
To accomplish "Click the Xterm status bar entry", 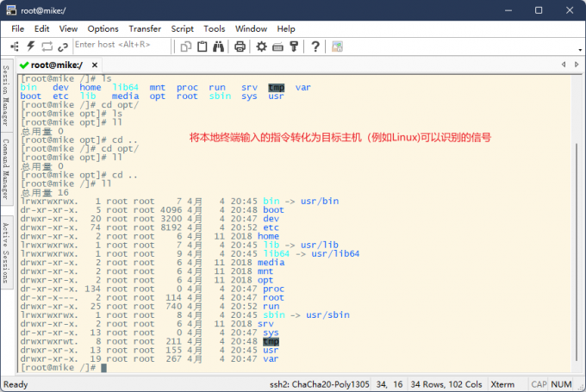I will pyautogui.click(x=502, y=384).
